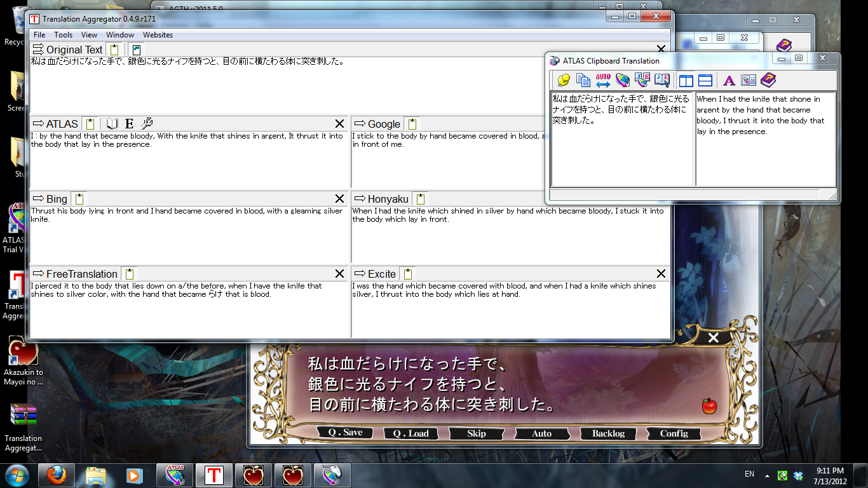Toggle the Excite panel clipboard button

tap(408, 274)
